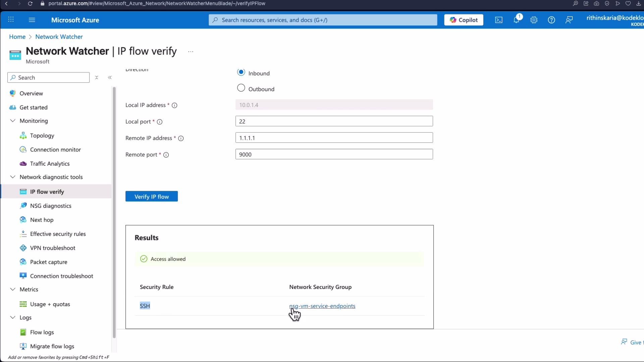
Task: Open nsg-vm-service-endpoints link
Action: tap(322, 306)
